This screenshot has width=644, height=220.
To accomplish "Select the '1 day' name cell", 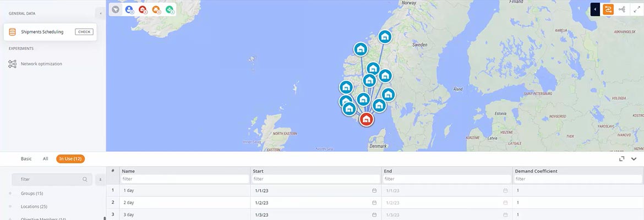I will 185,190.
